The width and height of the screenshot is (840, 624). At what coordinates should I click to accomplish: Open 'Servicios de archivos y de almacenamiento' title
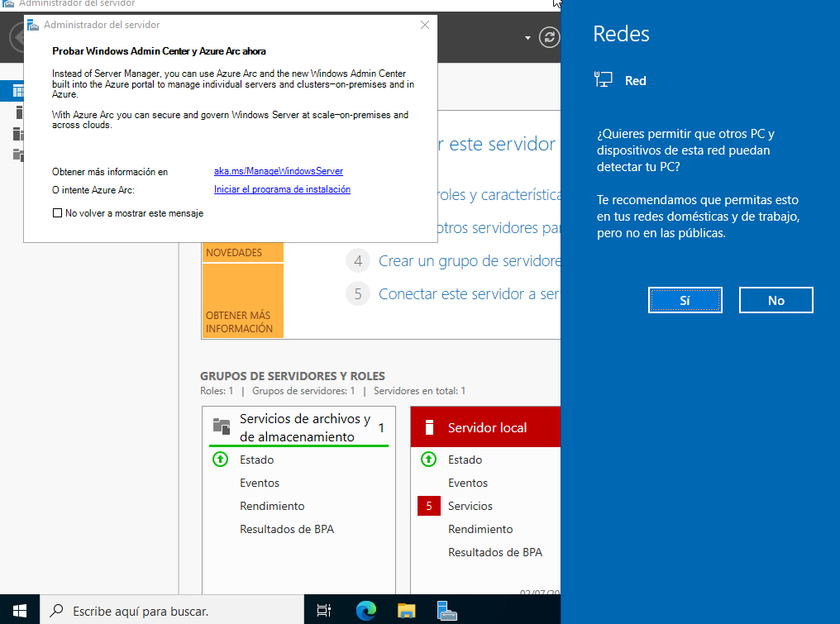tap(305, 427)
